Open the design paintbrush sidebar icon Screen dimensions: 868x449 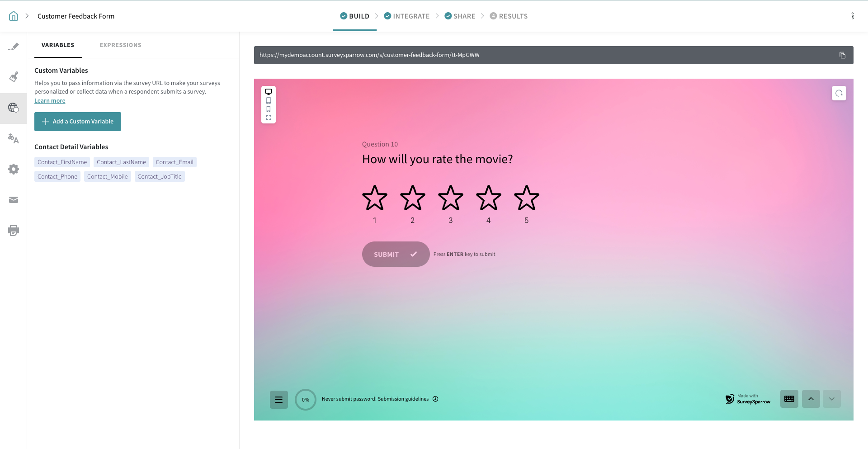(14, 77)
